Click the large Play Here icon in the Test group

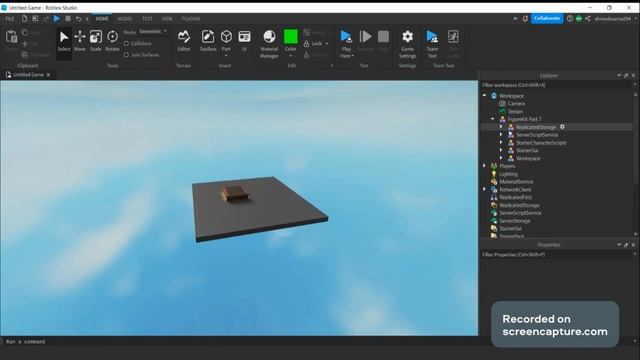346,37
